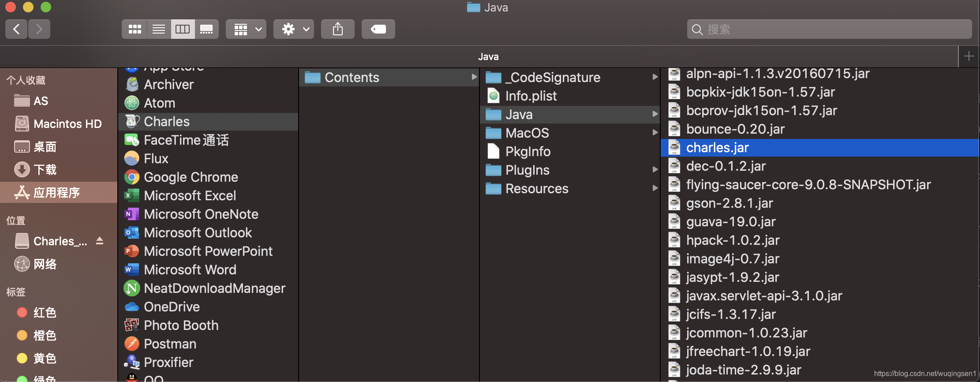
Task: Select jfreechart-1.0.19.jar file
Action: [x=819, y=352]
